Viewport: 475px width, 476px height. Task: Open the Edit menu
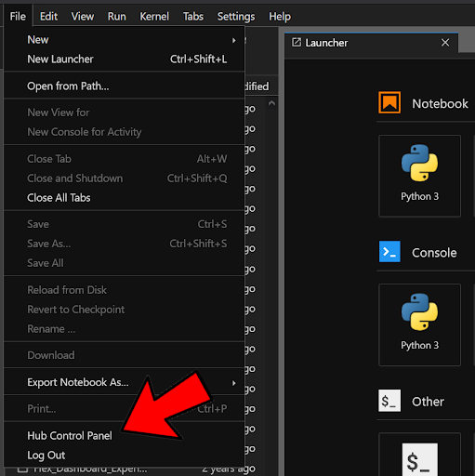tap(48, 16)
